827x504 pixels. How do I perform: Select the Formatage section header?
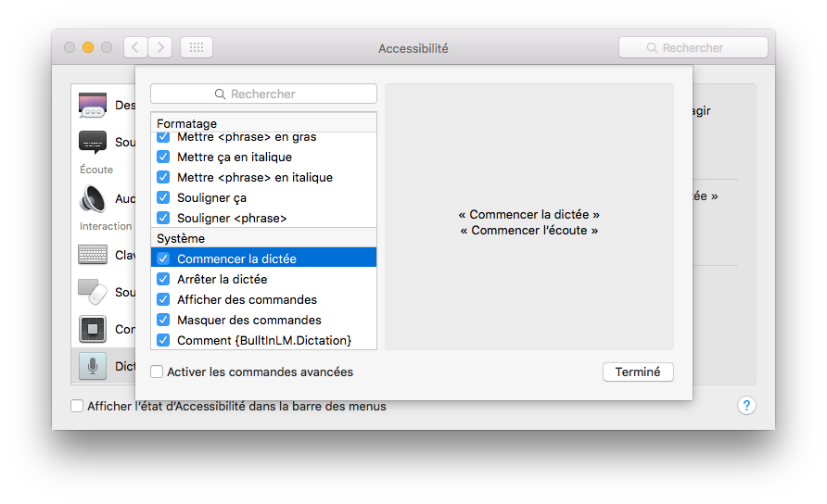click(x=263, y=123)
